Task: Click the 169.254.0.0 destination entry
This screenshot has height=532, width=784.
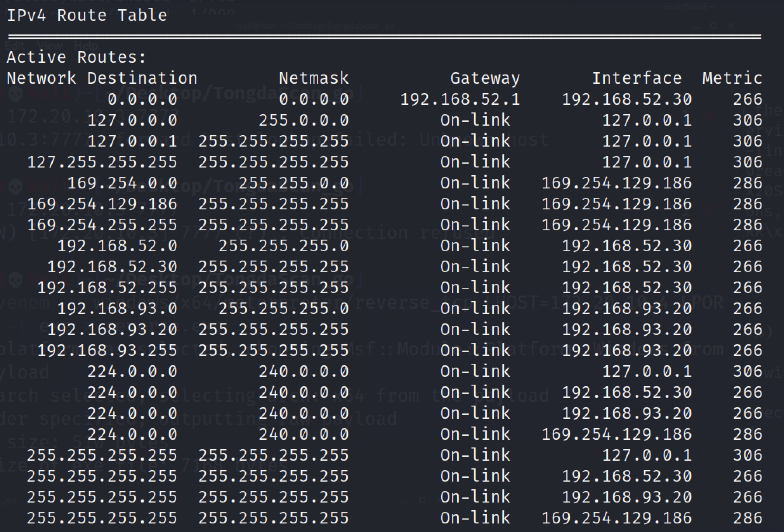Action: coord(122,183)
